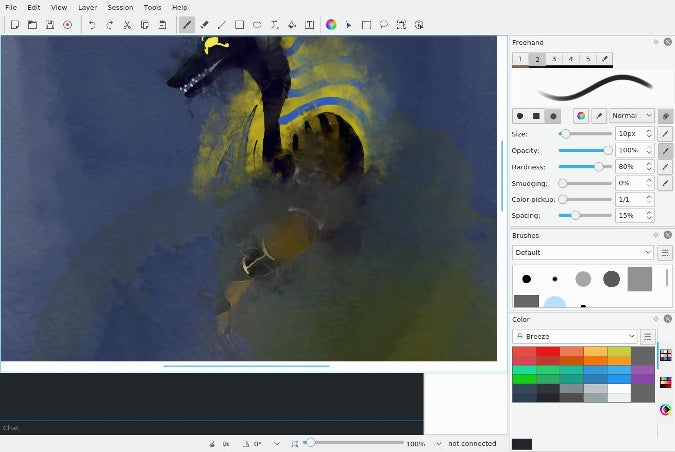
Task: Open the Edit menu
Action: click(x=34, y=7)
